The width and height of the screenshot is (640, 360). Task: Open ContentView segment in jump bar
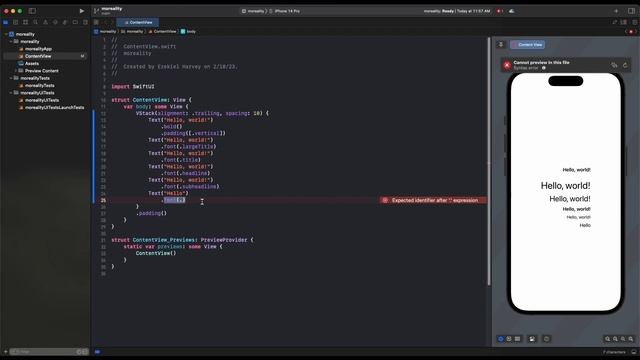coord(162,31)
